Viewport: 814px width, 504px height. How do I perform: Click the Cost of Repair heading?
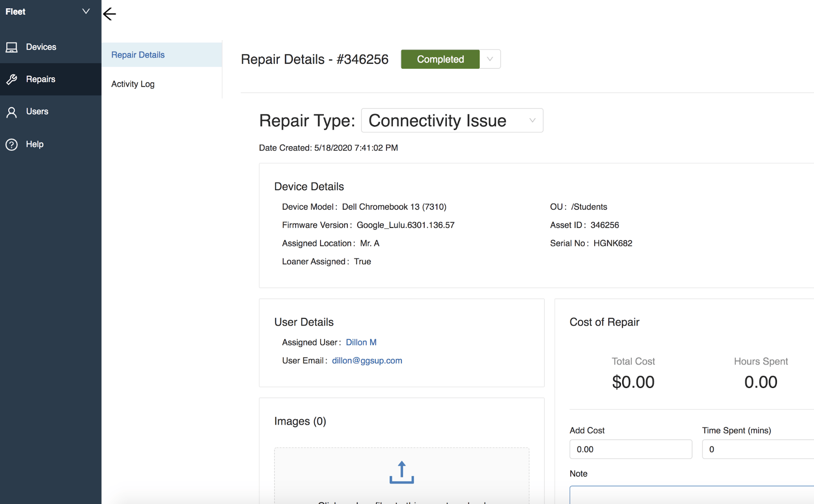pos(604,322)
